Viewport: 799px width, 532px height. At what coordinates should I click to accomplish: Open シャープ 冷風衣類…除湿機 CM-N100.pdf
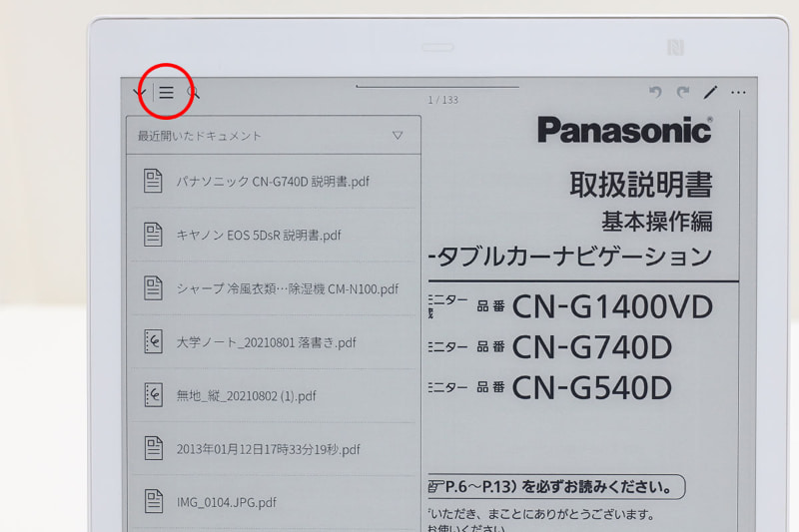(x=273, y=288)
